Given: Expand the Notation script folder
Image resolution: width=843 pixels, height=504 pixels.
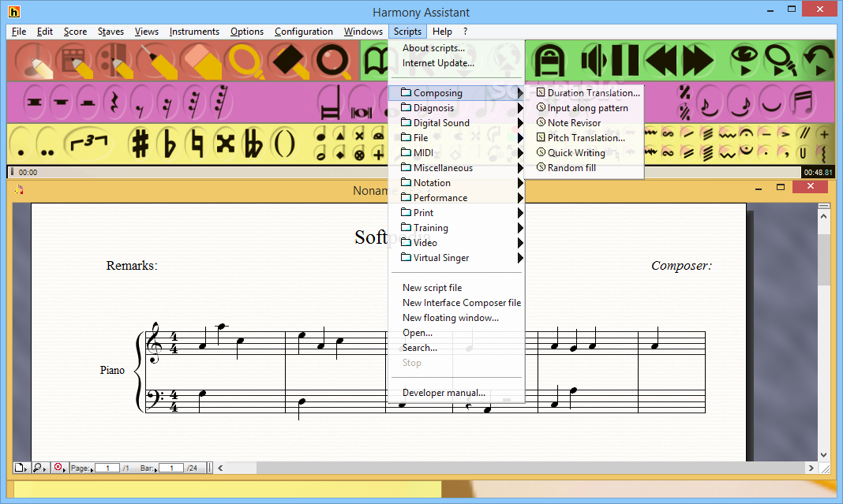Looking at the screenshot, I should pyautogui.click(x=456, y=183).
